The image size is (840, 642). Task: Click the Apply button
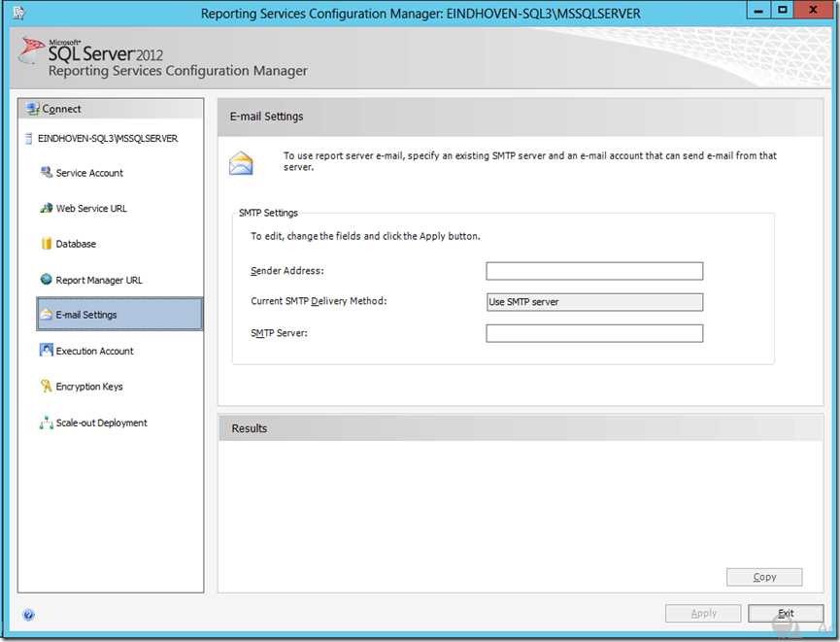[703, 614]
